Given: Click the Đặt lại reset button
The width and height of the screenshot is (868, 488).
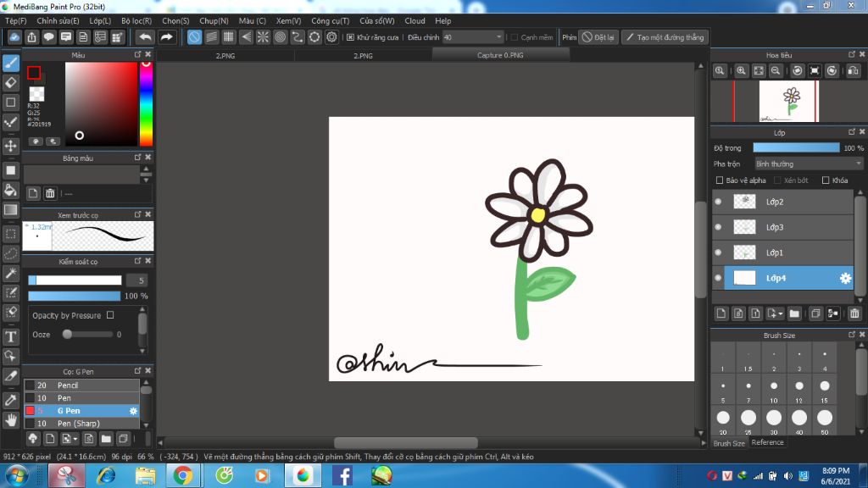Looking at the screenshot, I should point(598,37).
